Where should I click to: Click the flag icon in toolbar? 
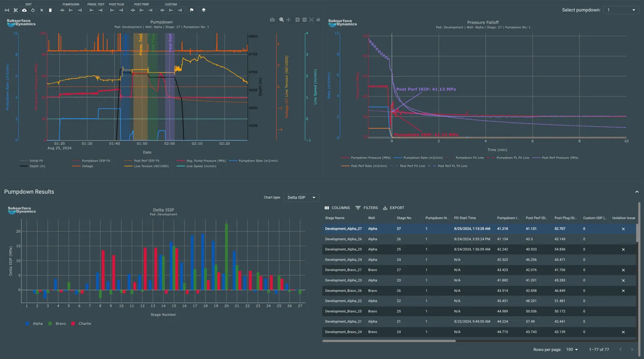click(x=192, y=10)
